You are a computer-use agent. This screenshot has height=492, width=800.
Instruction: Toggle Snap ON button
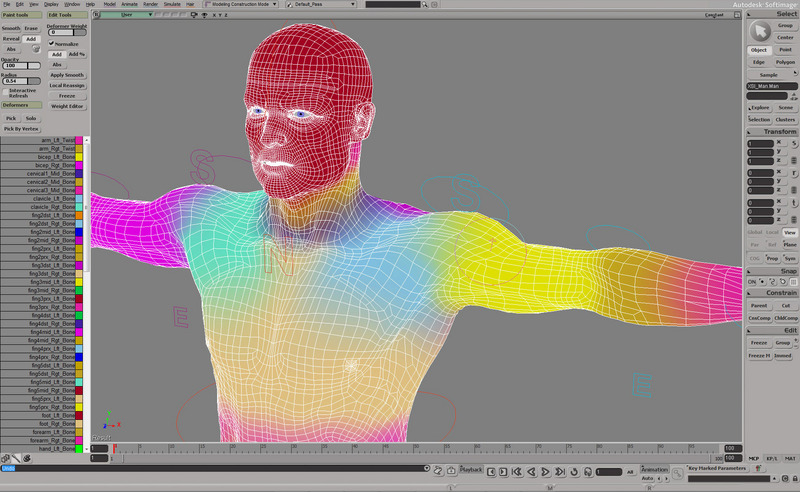752,282
